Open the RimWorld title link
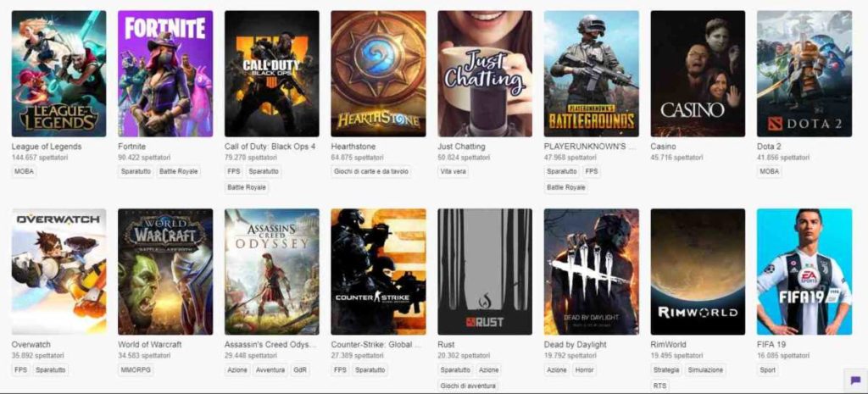This screenshot has width=868, height=394. click(668, 344)
